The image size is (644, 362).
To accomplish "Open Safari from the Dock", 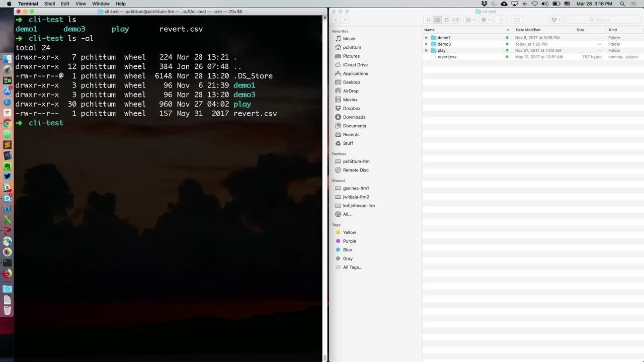I will [x=7, y=102].
